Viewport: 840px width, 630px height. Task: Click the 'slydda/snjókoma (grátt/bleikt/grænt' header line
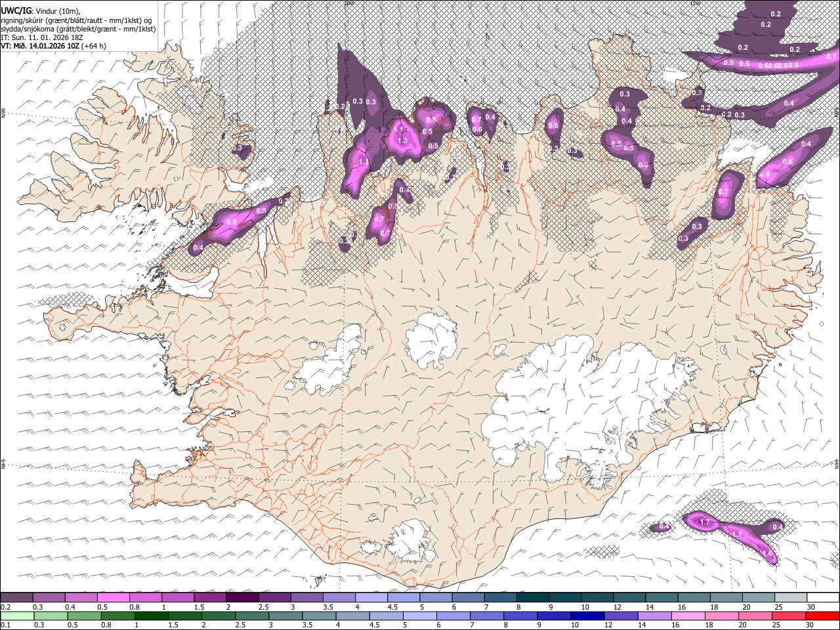[x=78, y=29]
